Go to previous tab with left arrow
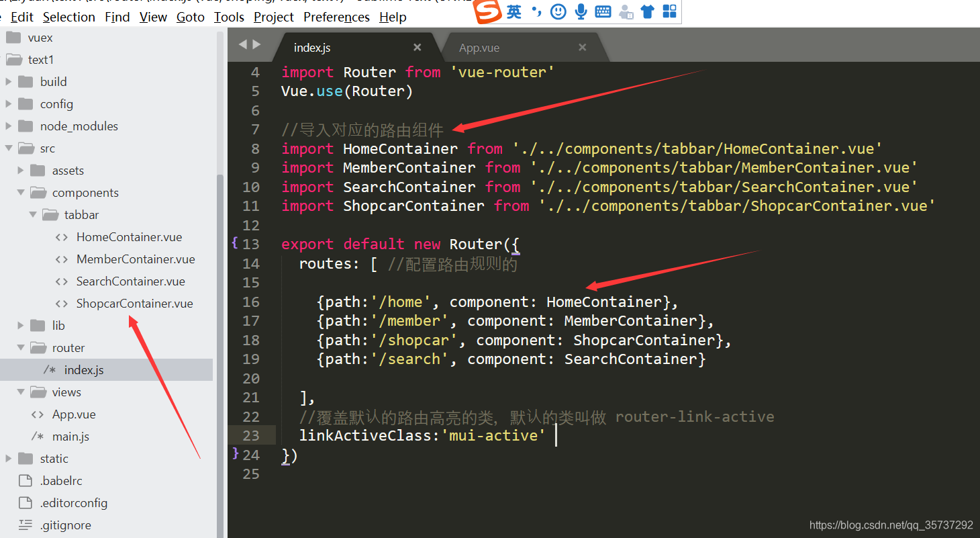Screen dimensions: 980x538 tap(244, 45)
